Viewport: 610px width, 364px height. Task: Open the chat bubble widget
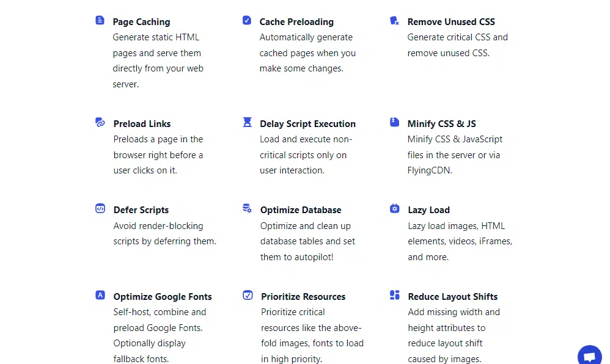[x=590, y=355]
